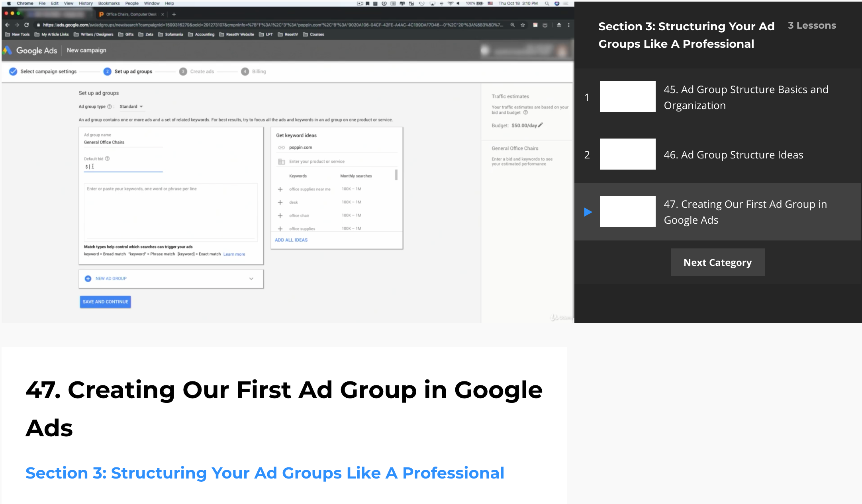Open the Chrome three-dot menu
The image size is (862, 504).
click(x=568, y=25)
